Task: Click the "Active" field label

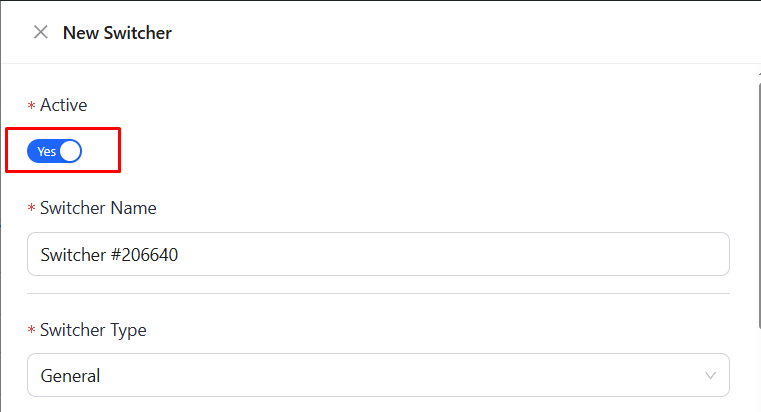Action: pyautogui.click(x=63, y=105)
